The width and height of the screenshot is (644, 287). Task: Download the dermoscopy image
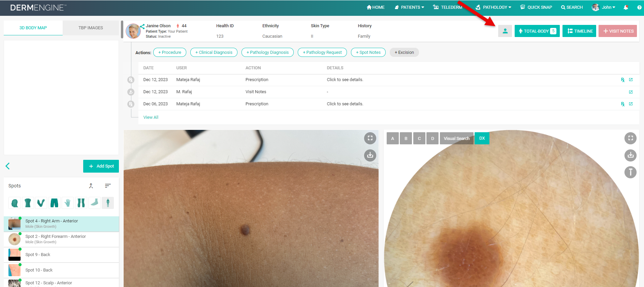pyautogui.click(x=631, y=155)
